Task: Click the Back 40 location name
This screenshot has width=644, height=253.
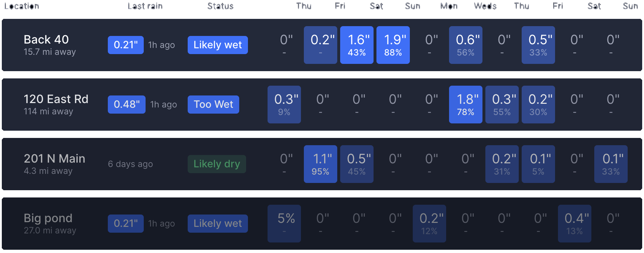Action: coord(46,40)
